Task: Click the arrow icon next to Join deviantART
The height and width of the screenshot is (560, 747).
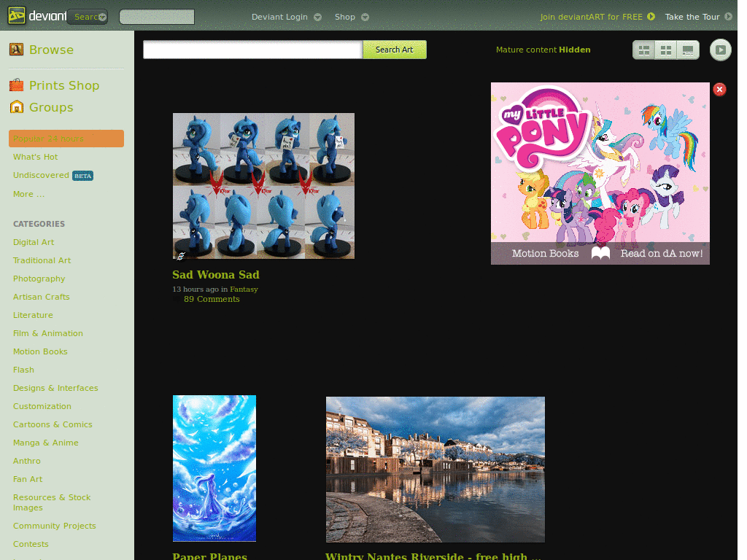Action: tap(651, 17)
